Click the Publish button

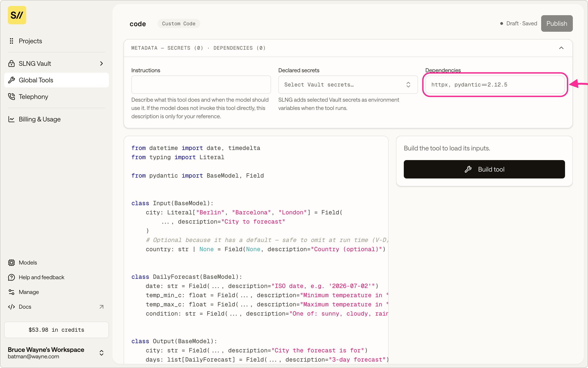(557, 23)
